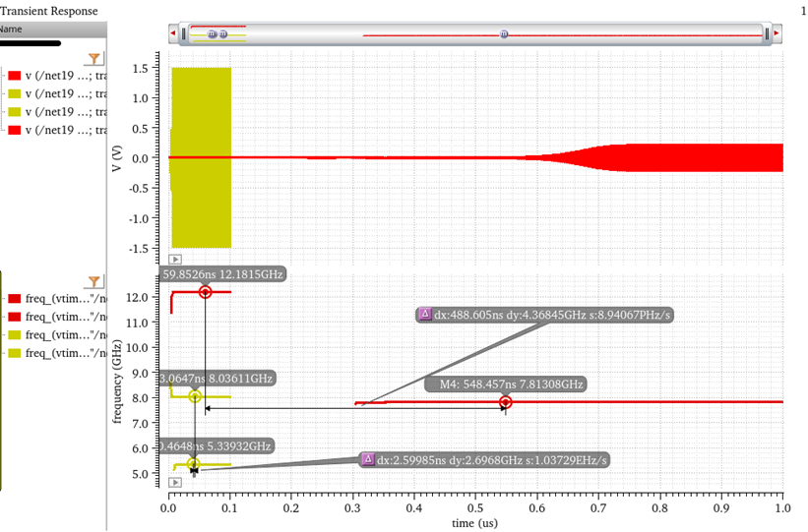Toggle first red v(/net19) trace in legend
This screenshot has width=808, height=532.
point(15,75)
